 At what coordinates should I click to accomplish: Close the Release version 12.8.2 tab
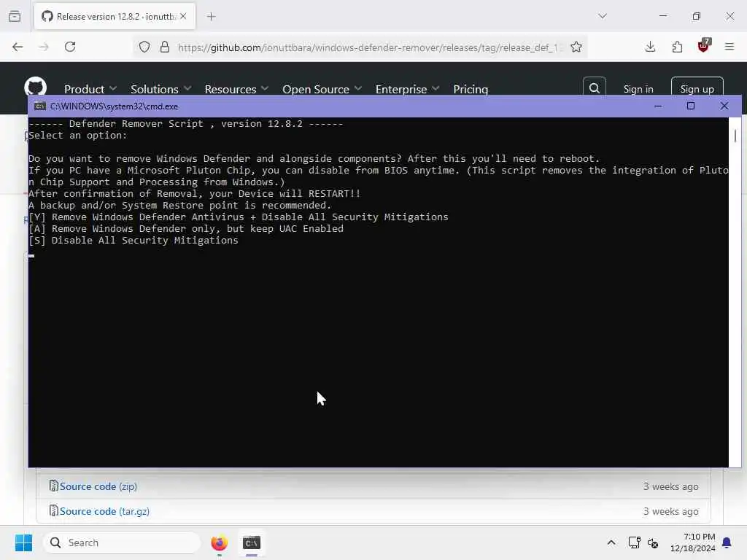[x=183, y=16]
